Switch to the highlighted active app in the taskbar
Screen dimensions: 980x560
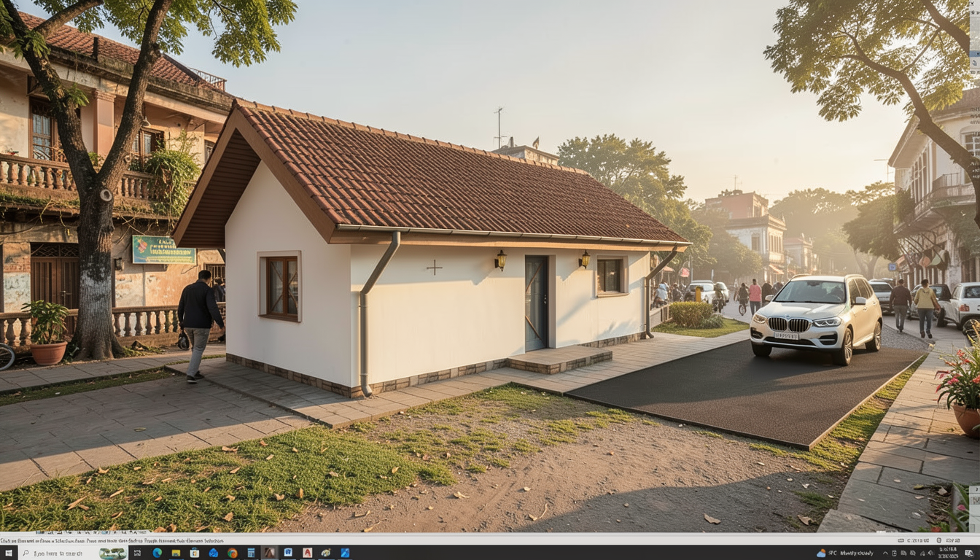pos(270,553)
